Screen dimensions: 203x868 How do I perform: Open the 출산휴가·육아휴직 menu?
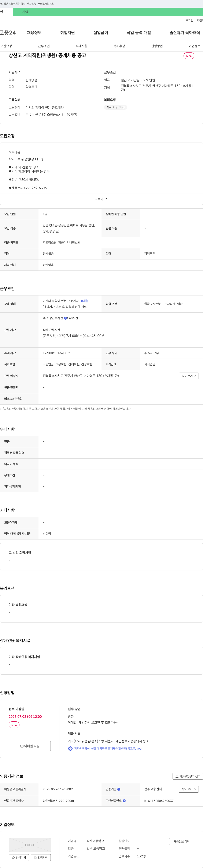[184, 33]
